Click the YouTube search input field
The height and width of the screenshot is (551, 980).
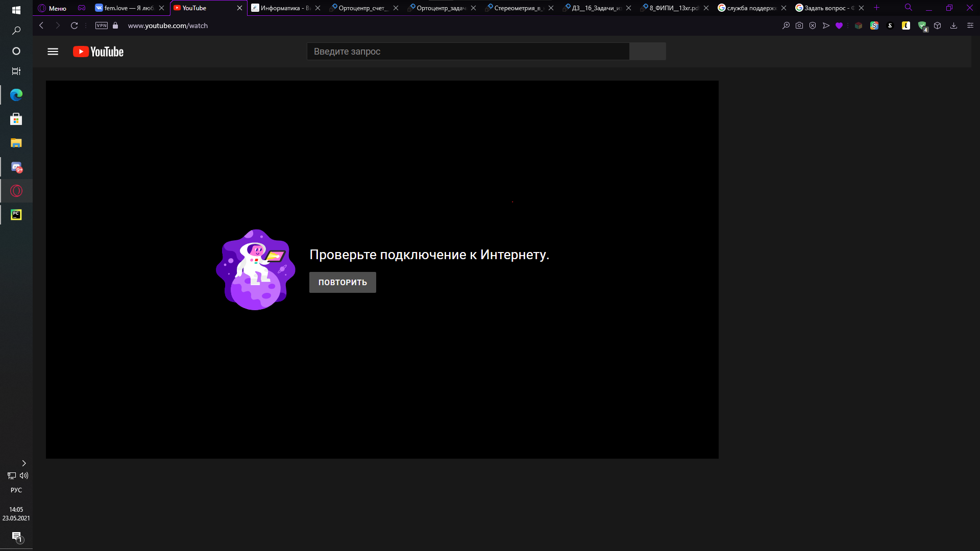coord(469,51)
